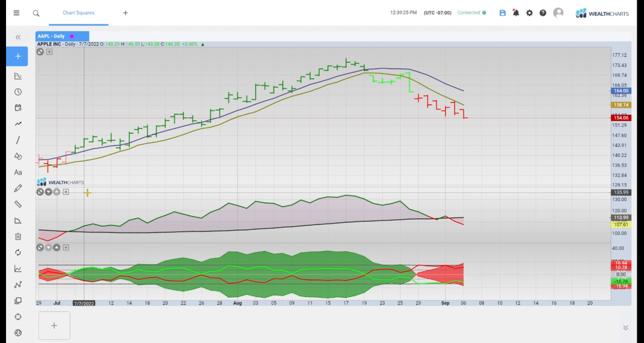The width and height of the screenshot is (644, 343).
Task: Click the 7/7/2022 date marker on axis
Action: [84, 303]
